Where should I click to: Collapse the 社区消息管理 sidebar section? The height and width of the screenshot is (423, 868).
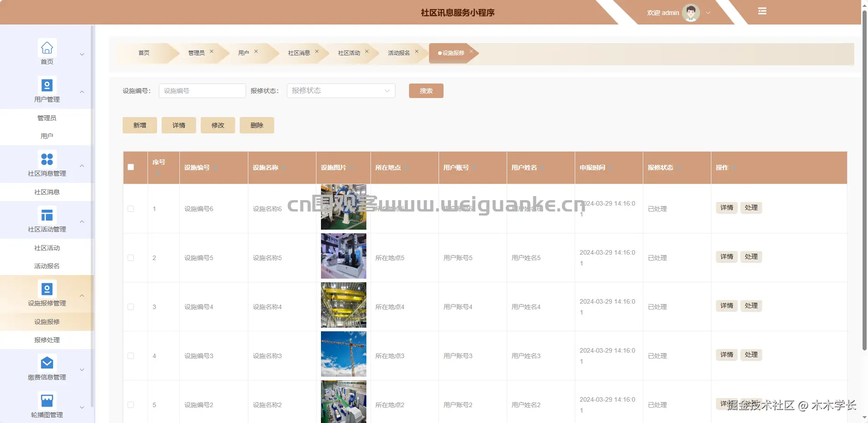click(82, 166)
